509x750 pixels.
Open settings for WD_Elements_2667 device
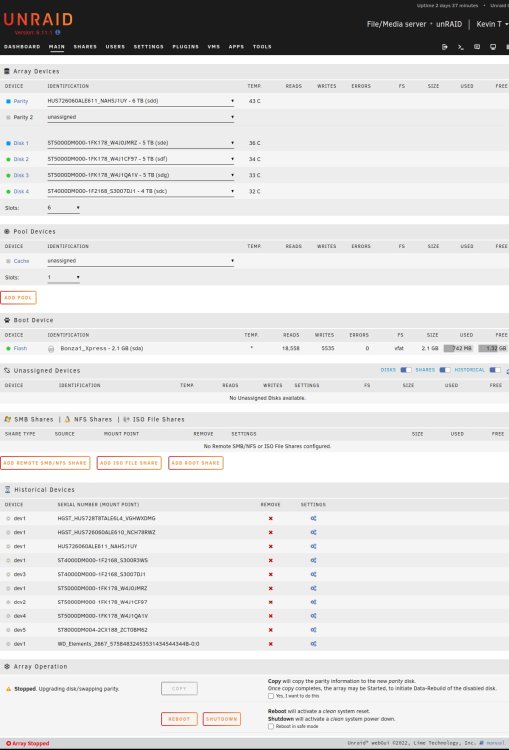click(x=313, y=644)
